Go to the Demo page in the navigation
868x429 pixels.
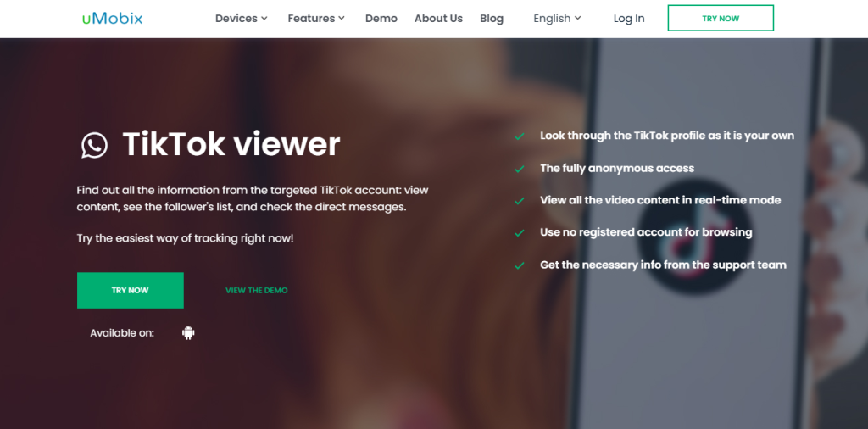(381, 18)
